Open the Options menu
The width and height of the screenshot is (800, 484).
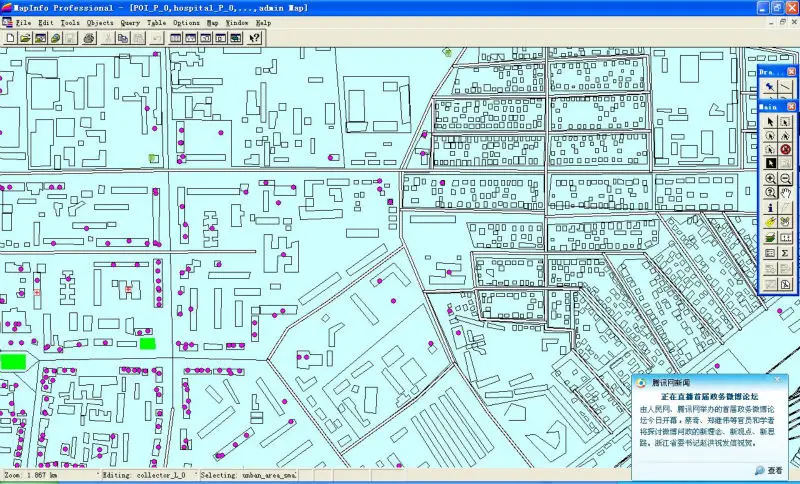[186, 21]
